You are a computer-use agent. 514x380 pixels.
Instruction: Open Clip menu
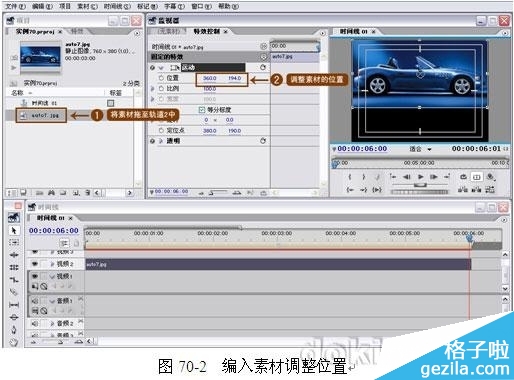point(87,6)
